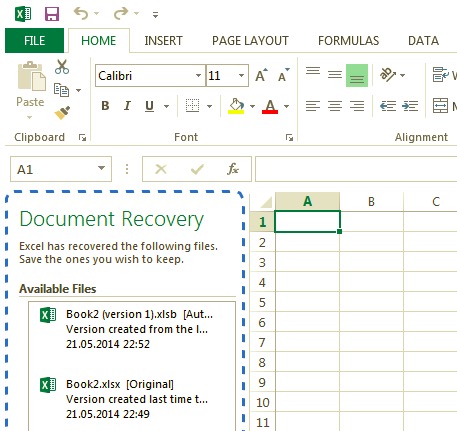
Task: Open the Book2.xlsx [Original] file
Action: tap(132, 399)
